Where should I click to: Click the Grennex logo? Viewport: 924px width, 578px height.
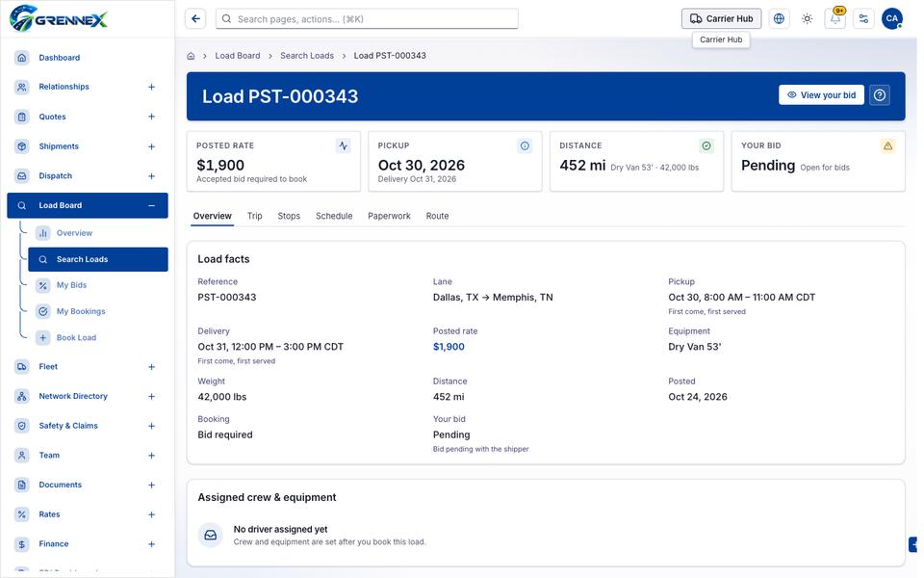(59, 18)
